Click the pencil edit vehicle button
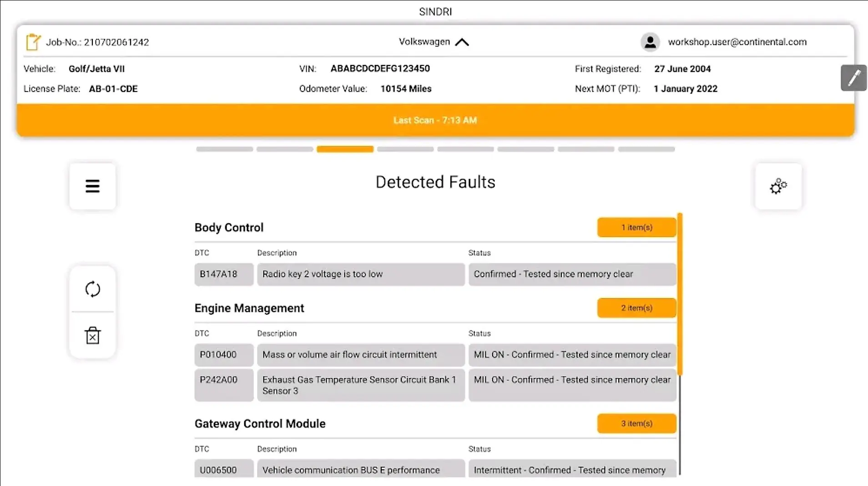 pos(853,78)
